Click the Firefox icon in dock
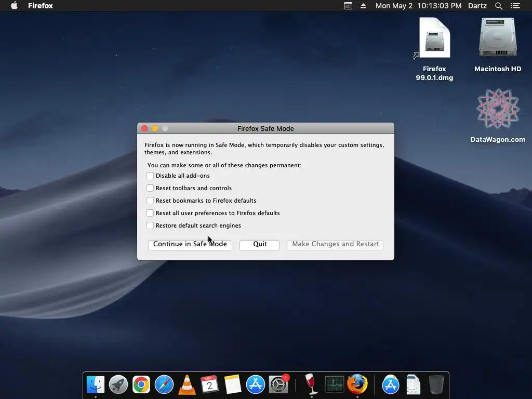The height and width of the screenshot is (399, 532). click(x=357, y=384)
